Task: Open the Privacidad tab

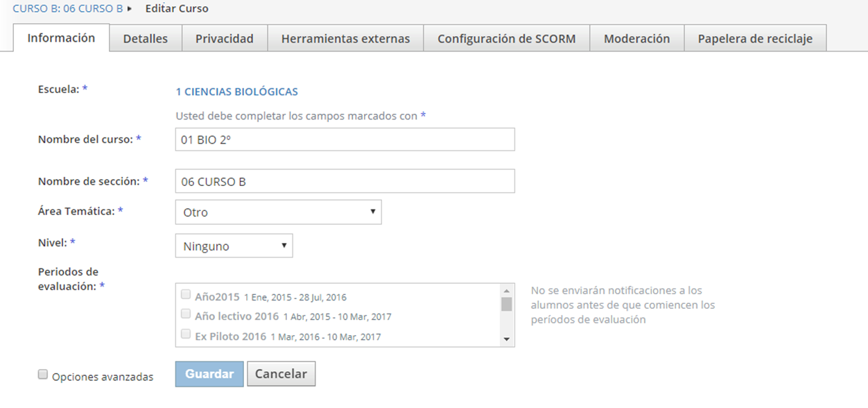Action: point(225,38)
